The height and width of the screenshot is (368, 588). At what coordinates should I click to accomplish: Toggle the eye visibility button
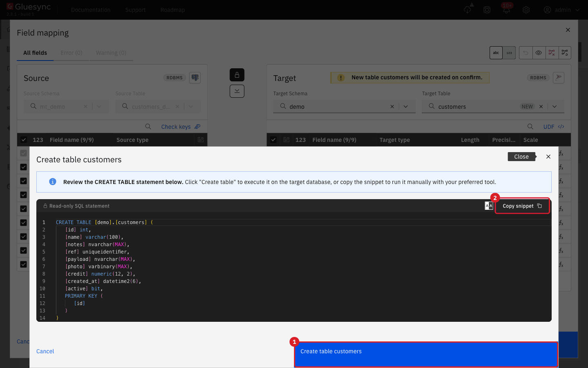point(539,53)
